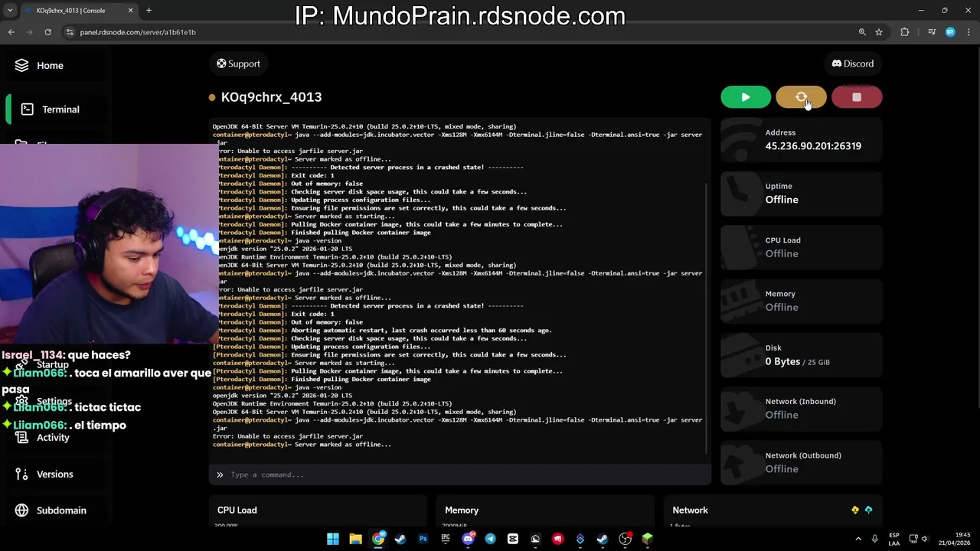
Task: Click the microphone tray icon
Action: 874,539
